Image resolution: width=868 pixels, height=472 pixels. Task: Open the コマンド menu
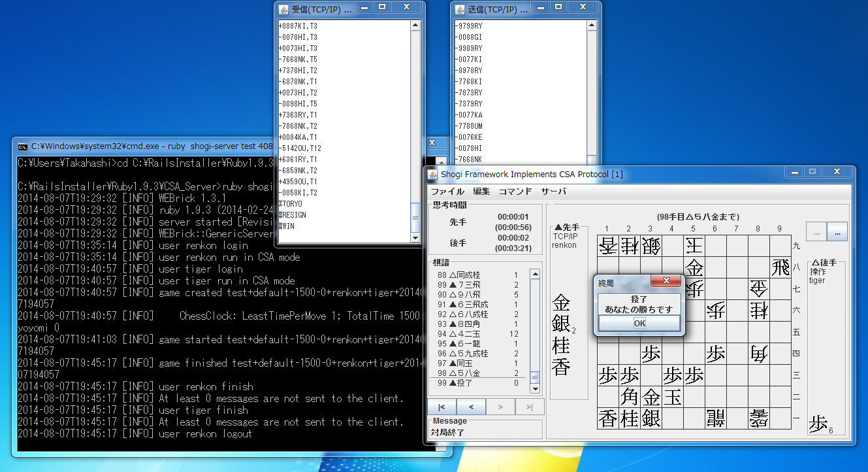click(x=515, y=192)
